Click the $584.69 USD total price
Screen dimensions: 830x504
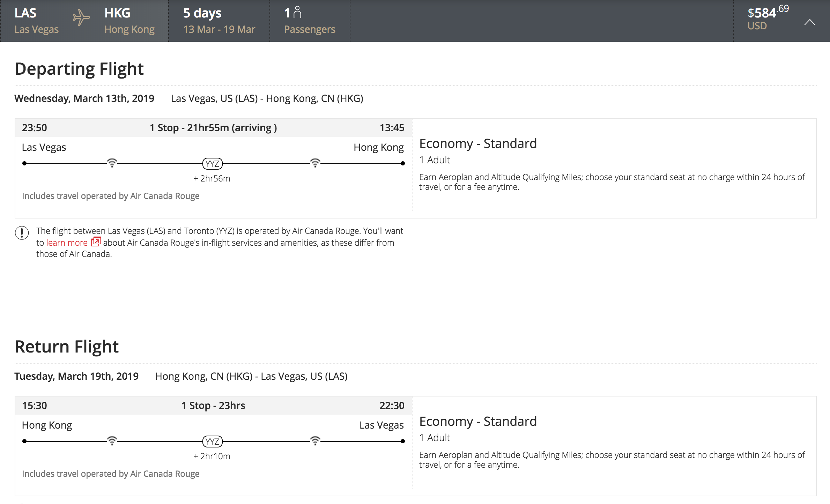click(767, 17)
